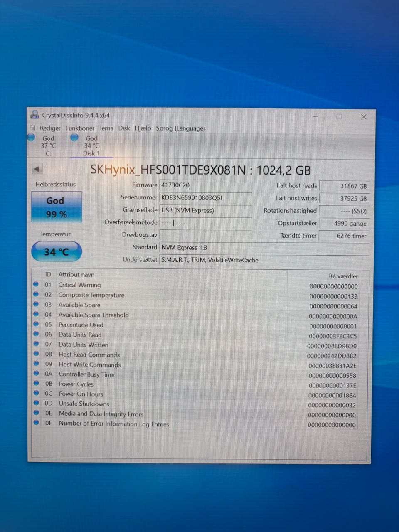
Task: Click status dot for Data Units Read
Action: pyautogui.click(x=36, y=334)
